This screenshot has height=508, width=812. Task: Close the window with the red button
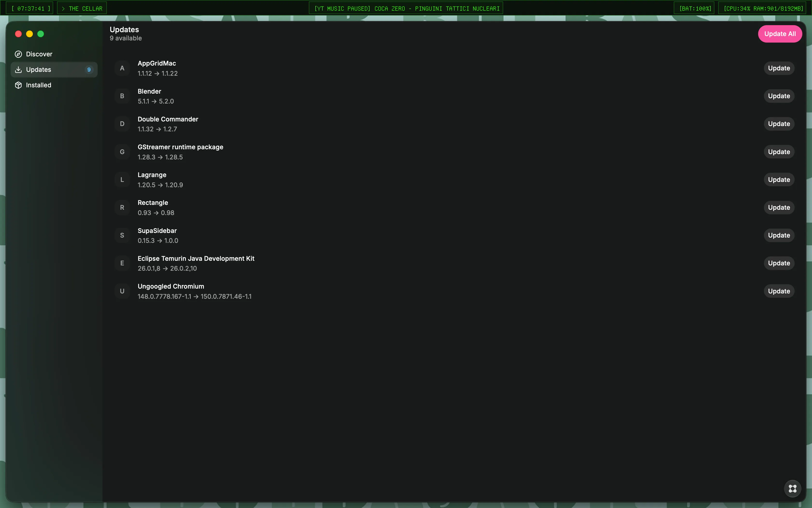[x=18, y=34]
